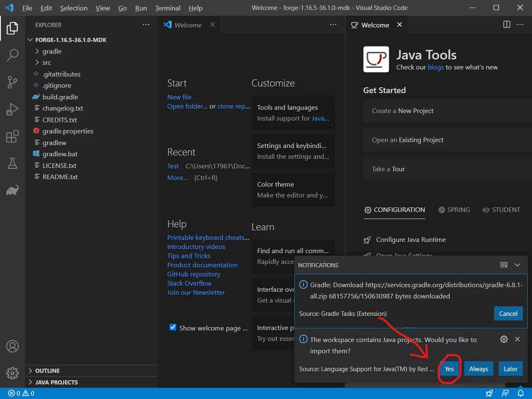
Task: Uncheck Show welcome page checkbox
Action: pos(173,327)
